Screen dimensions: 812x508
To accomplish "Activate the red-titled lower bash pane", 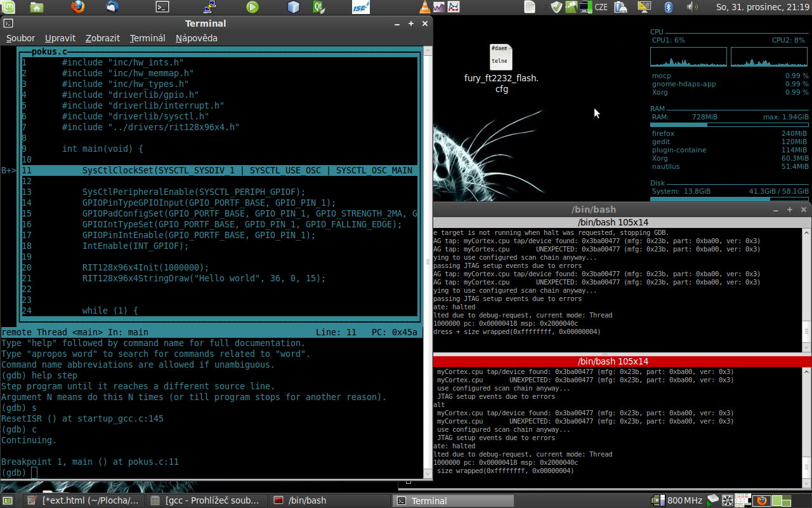I will coord(622,361).
